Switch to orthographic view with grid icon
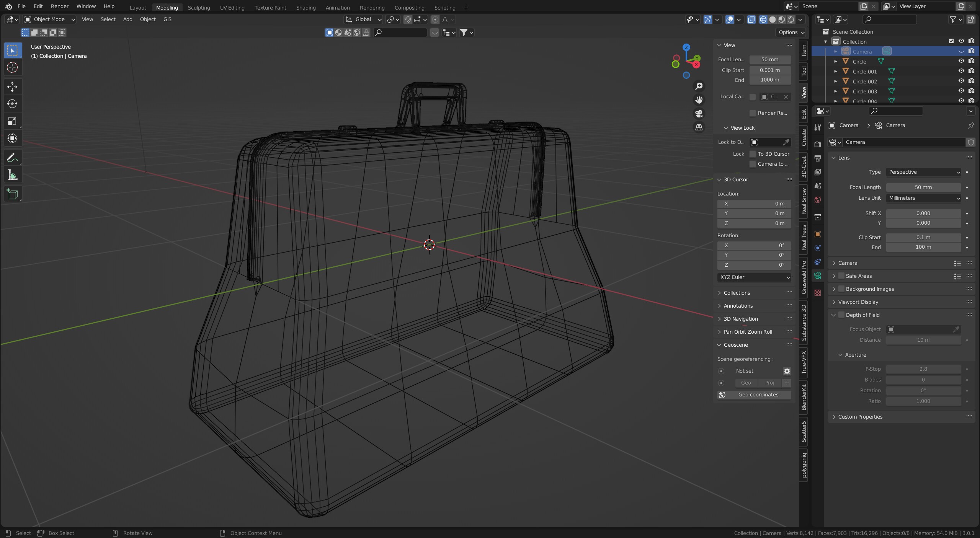 [x=699, y=127]
